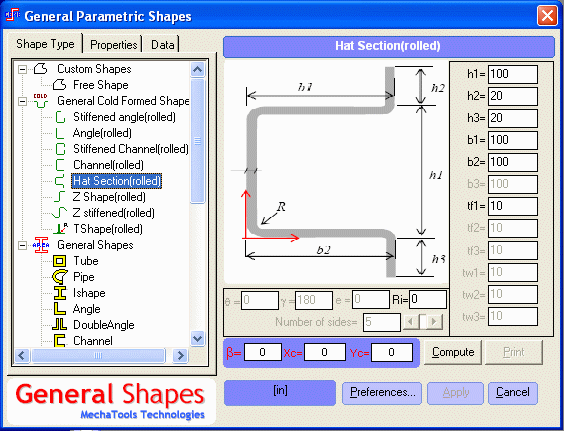Choose the Stiffened angle(rolled) shape icon
564x431 pixels.
(x=60, y=117)
